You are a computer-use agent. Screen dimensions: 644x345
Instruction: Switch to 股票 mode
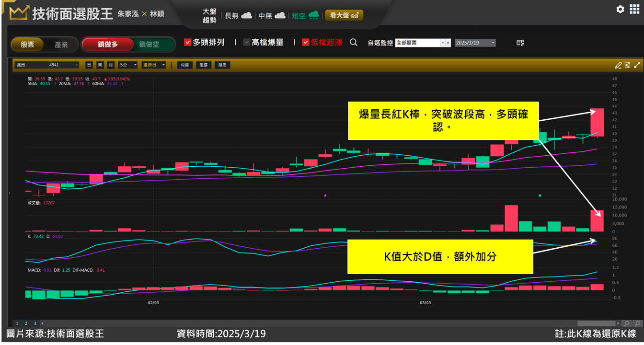[27, 45]
